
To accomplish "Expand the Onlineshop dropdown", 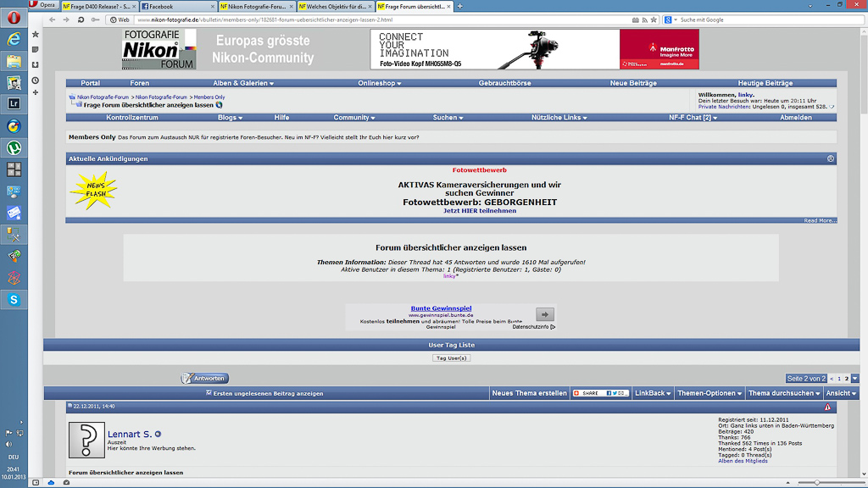I will pyautogui.click(x=379, y=83).
